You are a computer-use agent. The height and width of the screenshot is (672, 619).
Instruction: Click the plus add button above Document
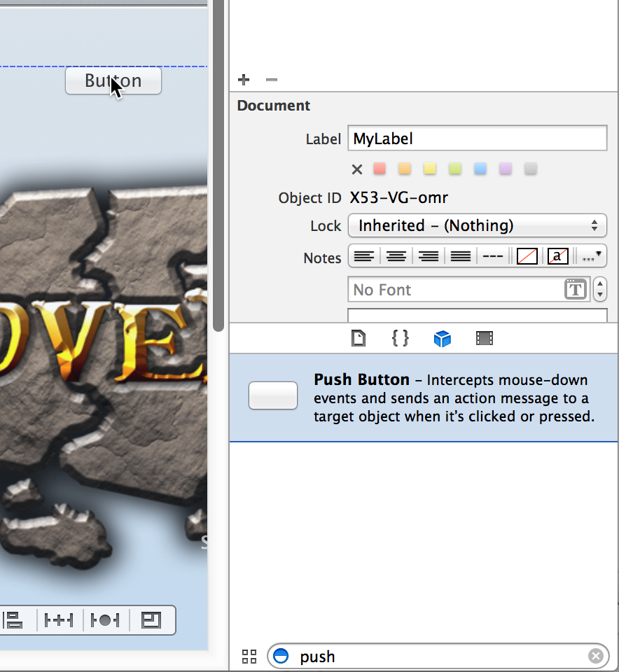pyautogui.click(x=244, y=80)
